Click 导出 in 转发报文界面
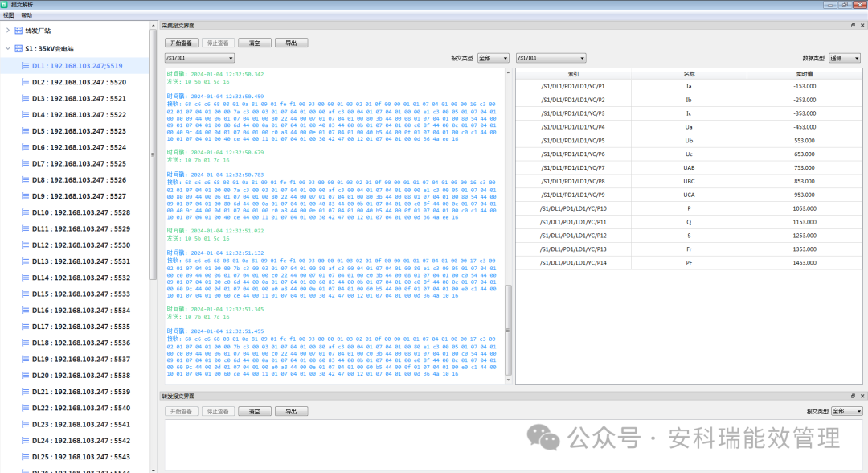Screen dimensions: 868x473 (x=291, y=412)
